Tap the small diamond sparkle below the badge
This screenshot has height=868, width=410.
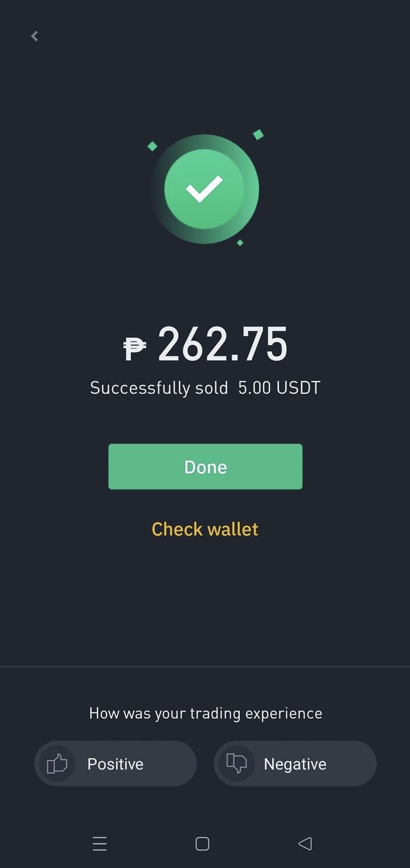coord(240,243)
